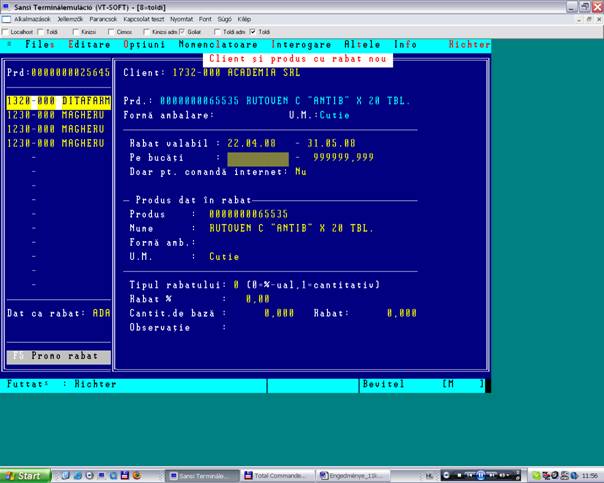Open the terminal Info menu

tap(405, 45)
